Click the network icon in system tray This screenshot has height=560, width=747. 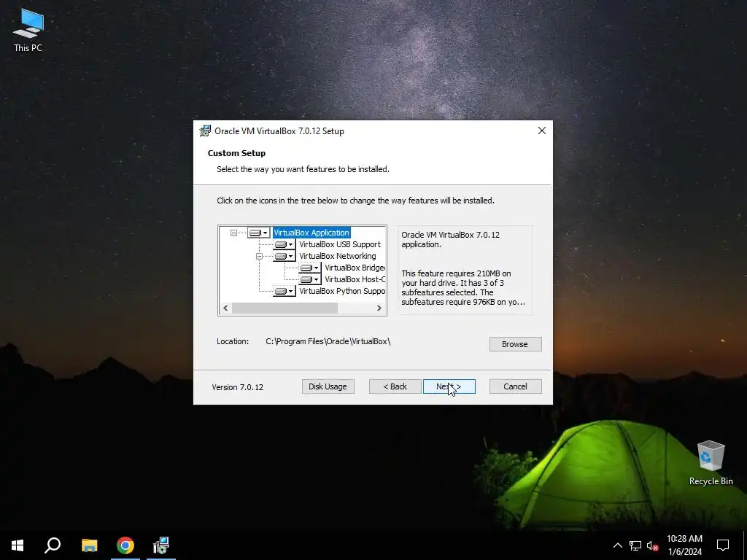coord(635,545)
